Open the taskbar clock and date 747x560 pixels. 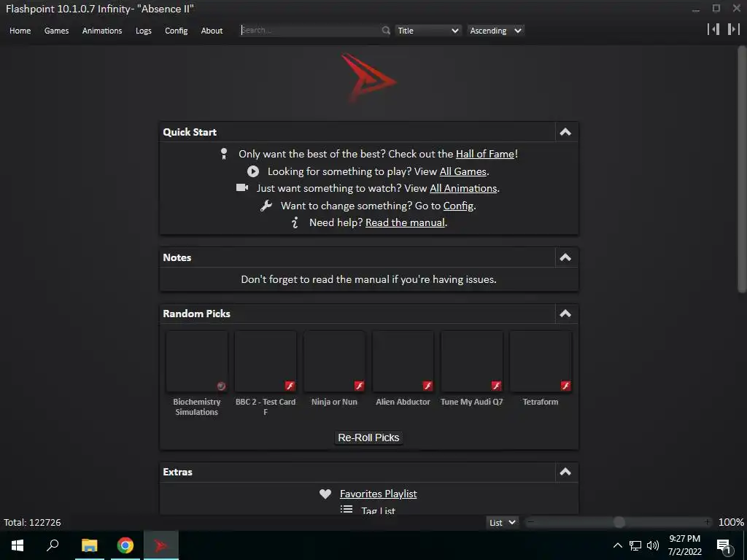684,545
